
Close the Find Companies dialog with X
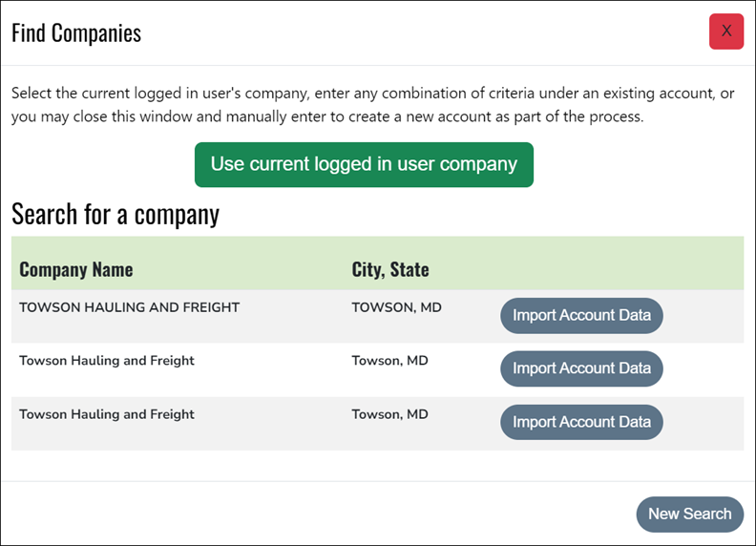click(x=726, y=31)
